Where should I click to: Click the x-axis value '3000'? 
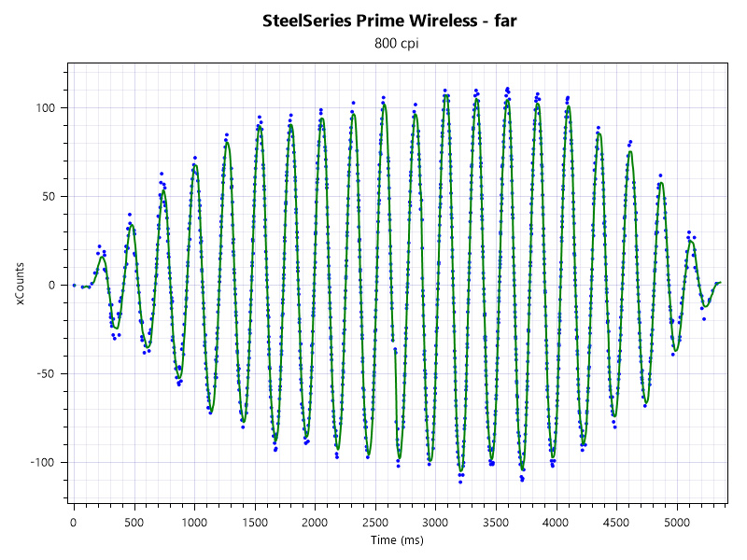(436, 523)
